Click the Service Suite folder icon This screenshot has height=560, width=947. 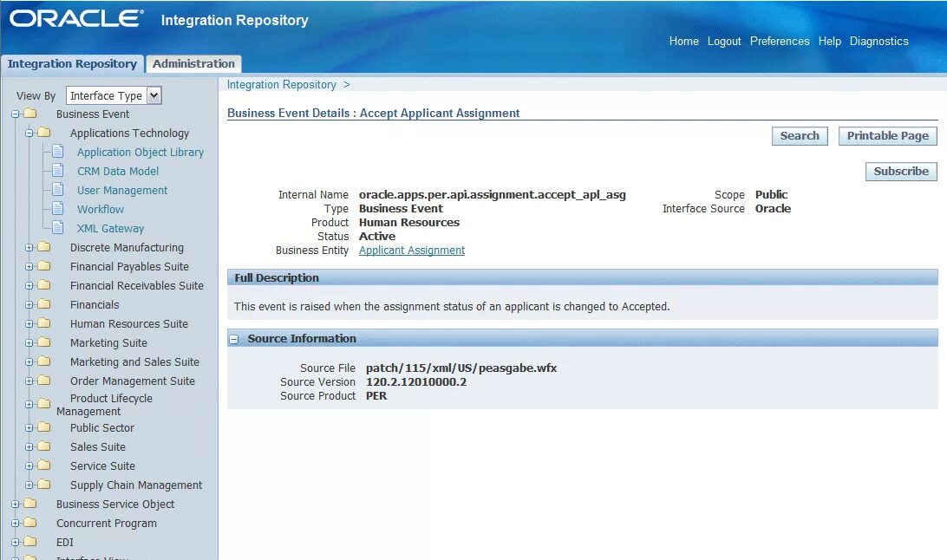(x=44, y=466)
